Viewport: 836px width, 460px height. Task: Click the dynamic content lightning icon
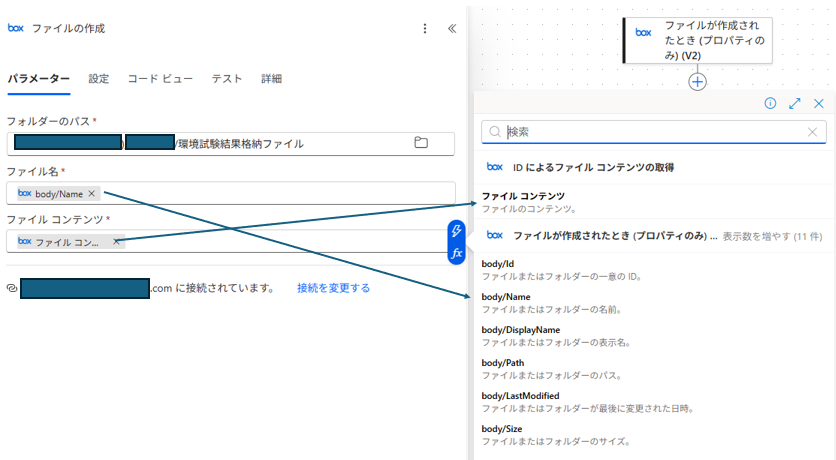[456, 231]
